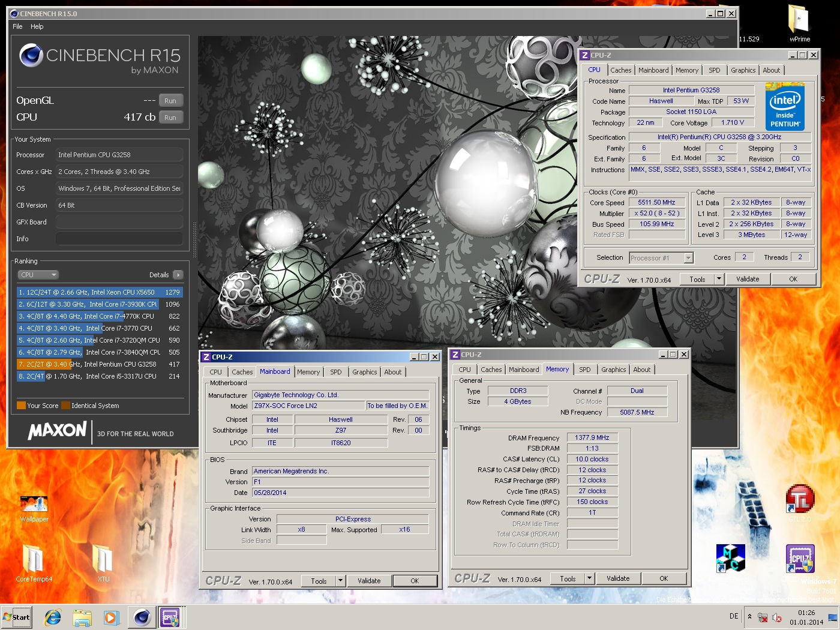Image resolution: width=840 pixels, height=630 pixels.
Task: Select ranking row Intel Core i7-3930K
Action: tap(100, 304)
